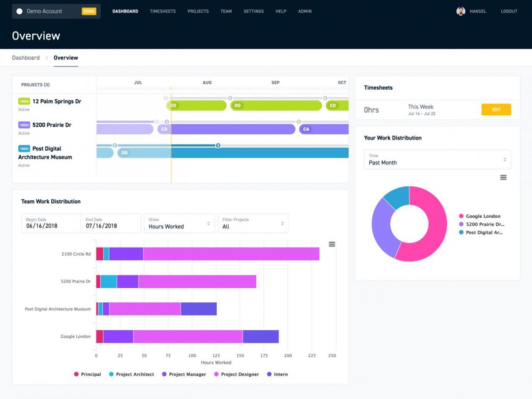532x399 pixels.
Task: Click the CA phase bar of 5200 Prairie
Action: tap(324, 129)
